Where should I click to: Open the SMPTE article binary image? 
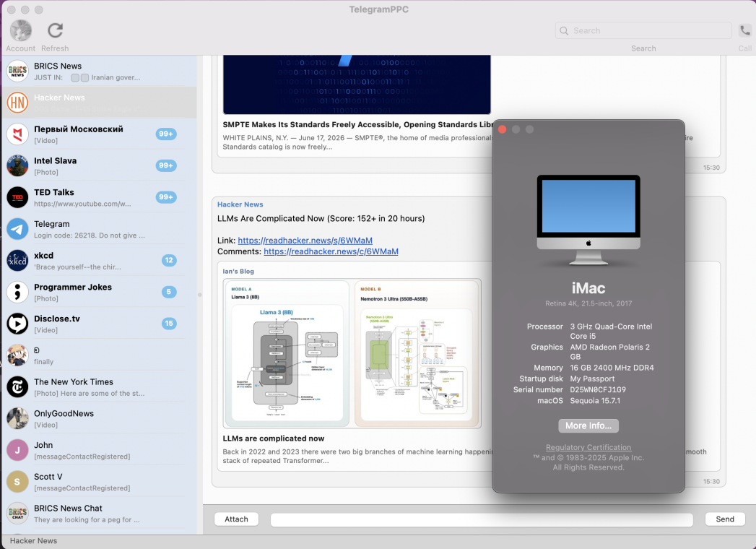(x=357, y=85)
